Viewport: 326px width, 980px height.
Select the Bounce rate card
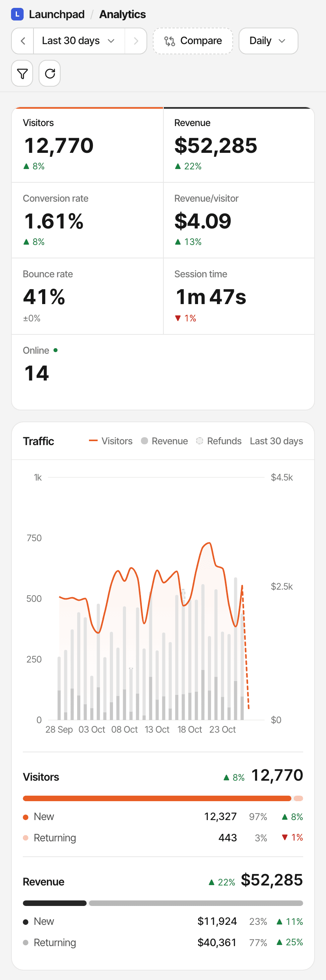coord(87,296)
